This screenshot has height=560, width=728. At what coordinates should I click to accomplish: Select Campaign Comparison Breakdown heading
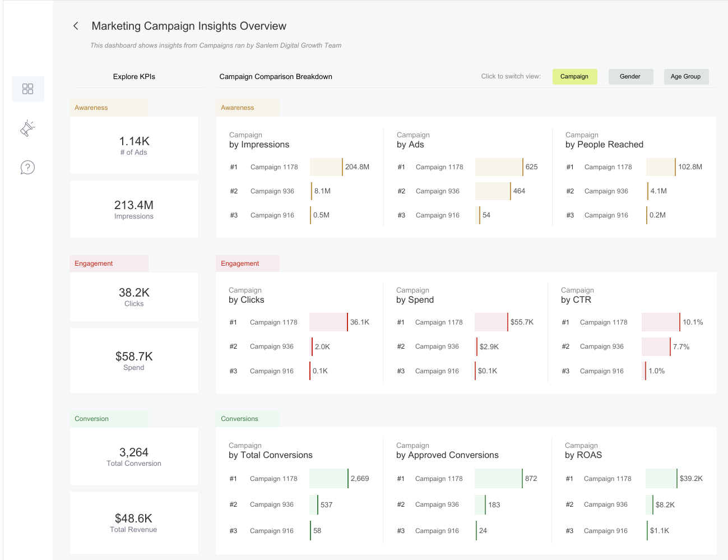tap(276, 77)
